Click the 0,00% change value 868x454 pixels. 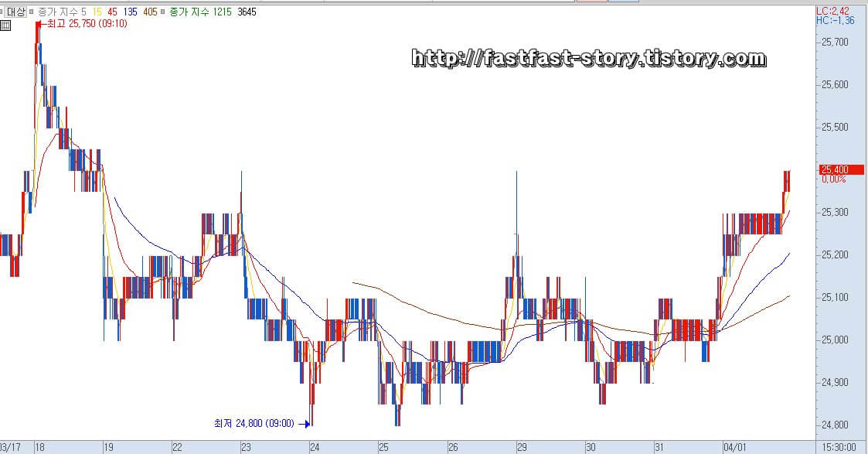click(834, 179)
